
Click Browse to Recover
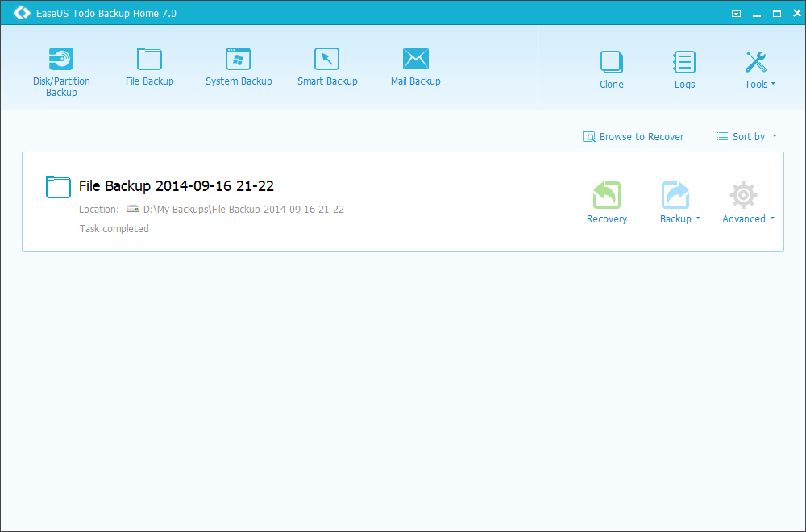click(633, 137)
